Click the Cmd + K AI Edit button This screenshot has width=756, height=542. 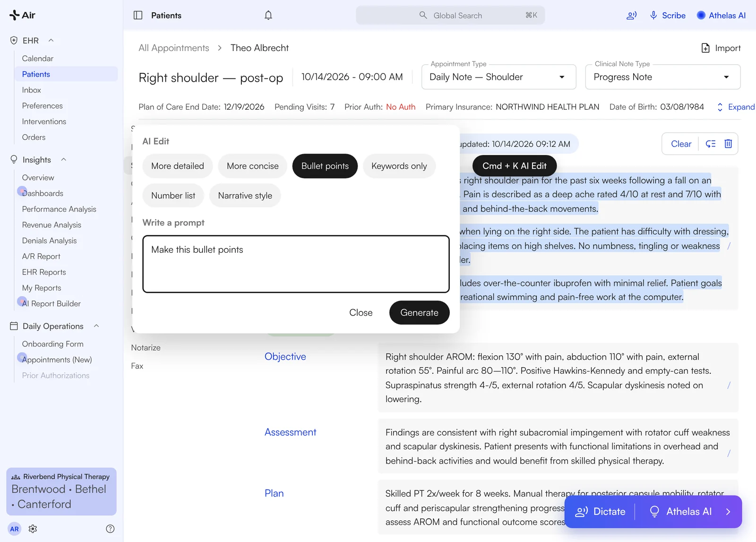click(515, 166)
